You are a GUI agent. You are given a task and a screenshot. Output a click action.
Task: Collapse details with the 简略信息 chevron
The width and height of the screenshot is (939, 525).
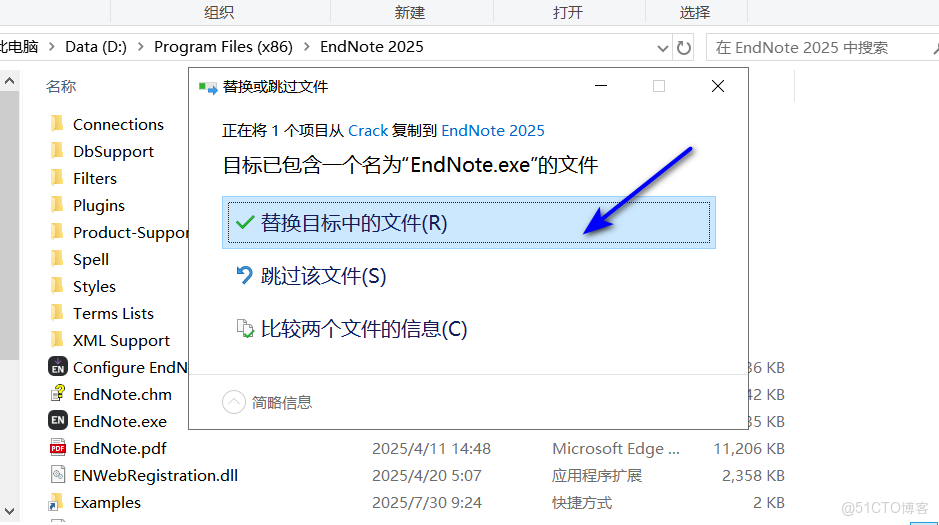234,402
